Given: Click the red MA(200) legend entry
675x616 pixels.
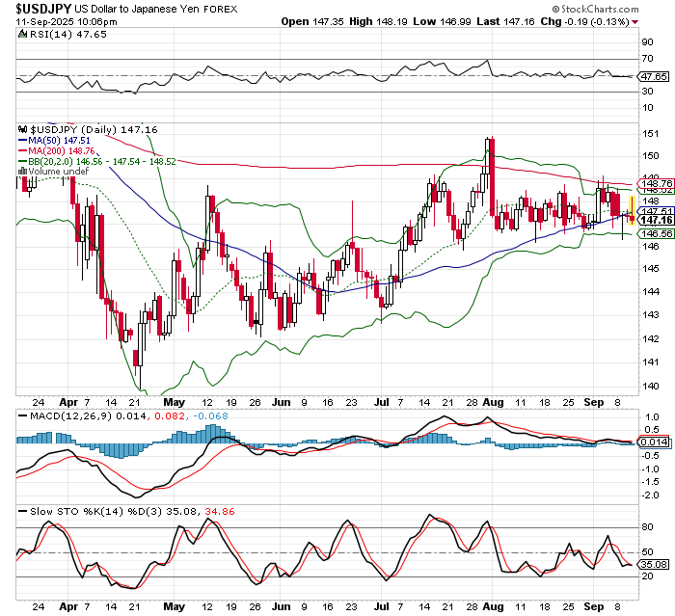Looking at the screenshot, I should [x=56, y=150].
